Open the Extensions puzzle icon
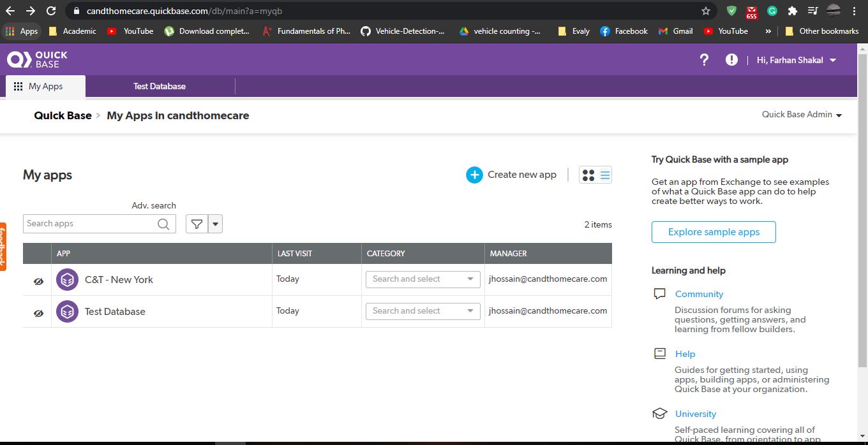Image resolution: width=868 pixels, height=445 pixels. 793,11
